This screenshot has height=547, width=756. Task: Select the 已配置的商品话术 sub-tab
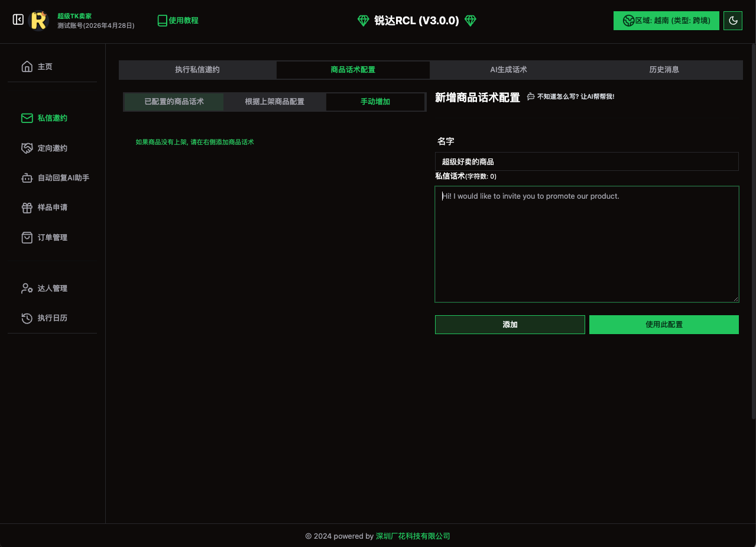tap(174, 102)
